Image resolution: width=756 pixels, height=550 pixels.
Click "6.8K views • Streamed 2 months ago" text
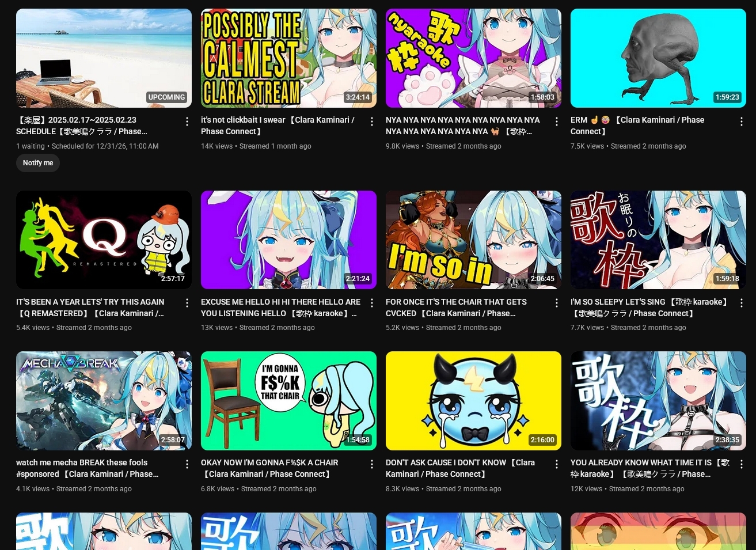coord(259,489)
